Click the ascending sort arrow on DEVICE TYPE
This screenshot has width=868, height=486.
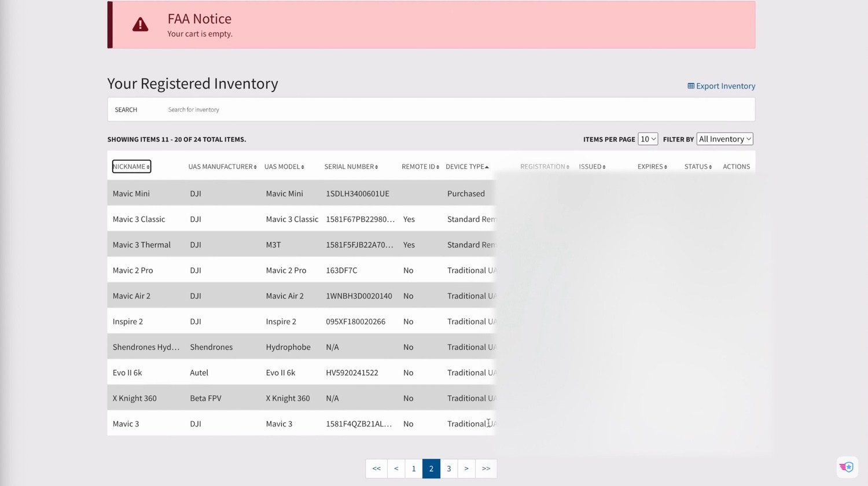(x=488, y=166)
